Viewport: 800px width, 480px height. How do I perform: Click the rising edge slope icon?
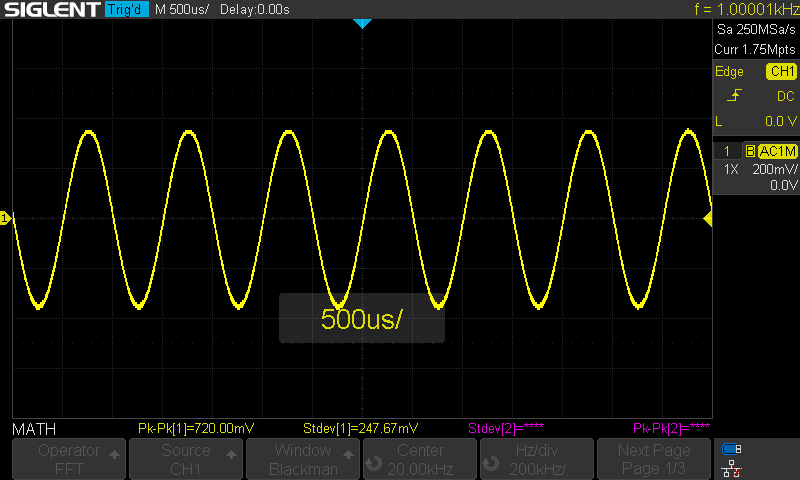[x=734, y=95]
